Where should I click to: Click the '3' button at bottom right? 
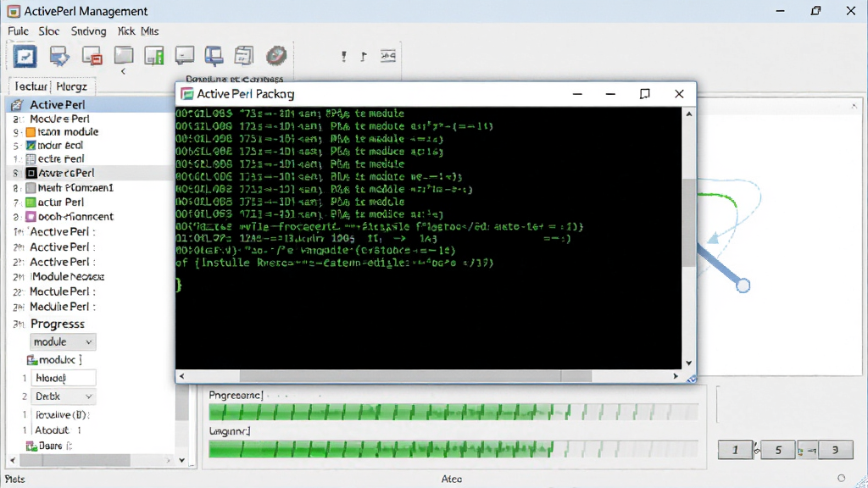point(835,450)
